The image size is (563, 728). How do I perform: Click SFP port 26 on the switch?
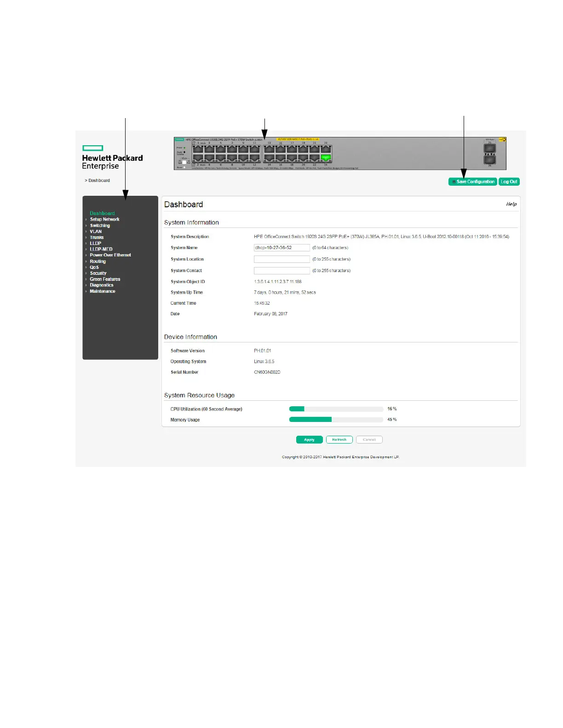490,160
